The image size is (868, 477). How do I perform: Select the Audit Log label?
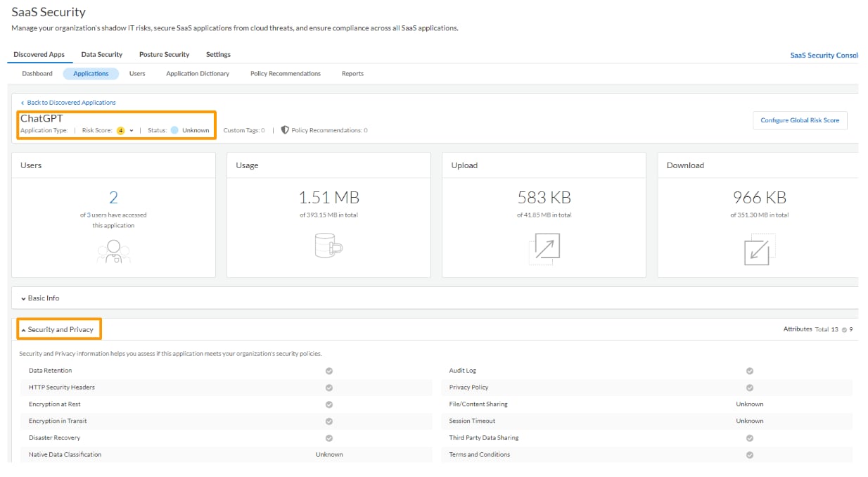pos(463,370)
